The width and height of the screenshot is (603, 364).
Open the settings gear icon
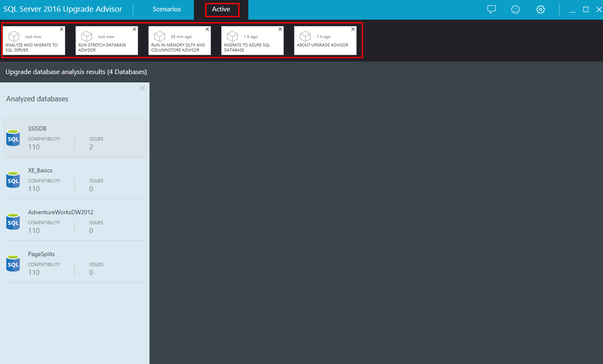tap(541, 9)
